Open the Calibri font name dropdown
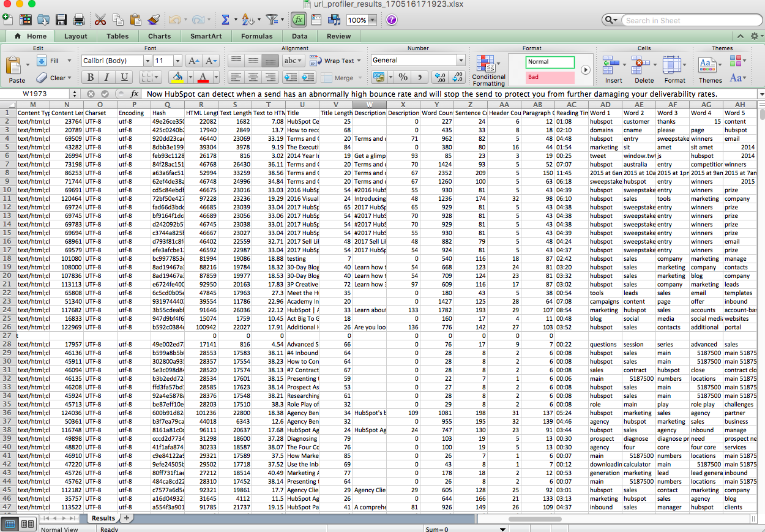This screenshot has height=532, width=765. click(147, 61)
